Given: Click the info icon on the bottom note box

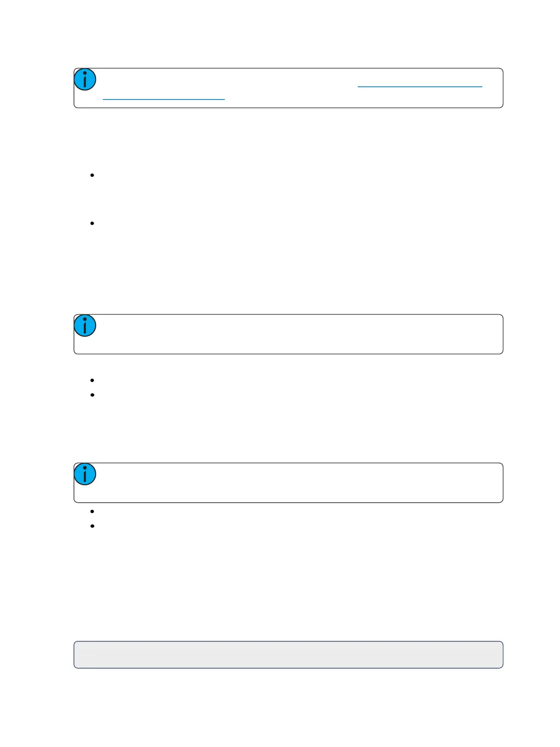Looking at the screenshot, I should click(85, 474).
